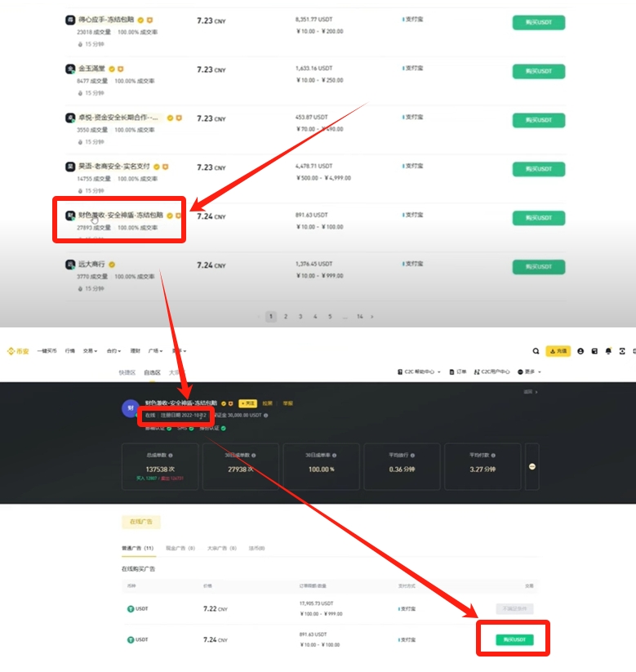Open the C2C用户中心 icon link
This screenshot has width=636, height=672.
click(x=492, y=372)
